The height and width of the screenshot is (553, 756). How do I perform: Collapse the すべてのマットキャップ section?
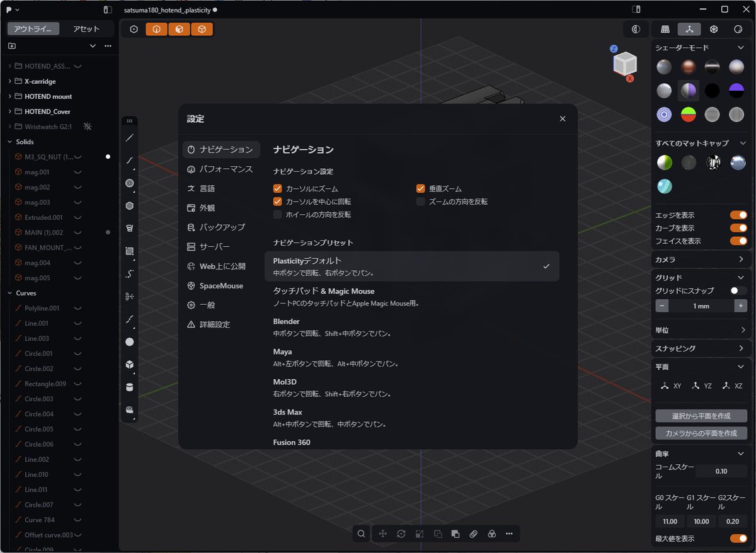(x=743, y=144)
